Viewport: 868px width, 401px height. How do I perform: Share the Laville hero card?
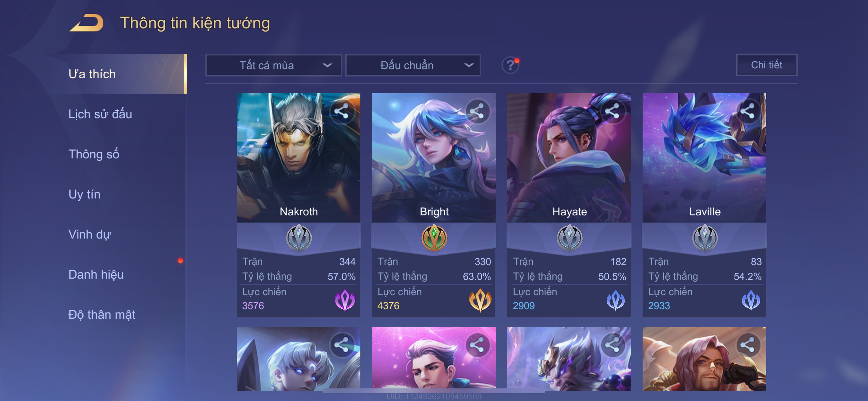[x=747, y=111]
